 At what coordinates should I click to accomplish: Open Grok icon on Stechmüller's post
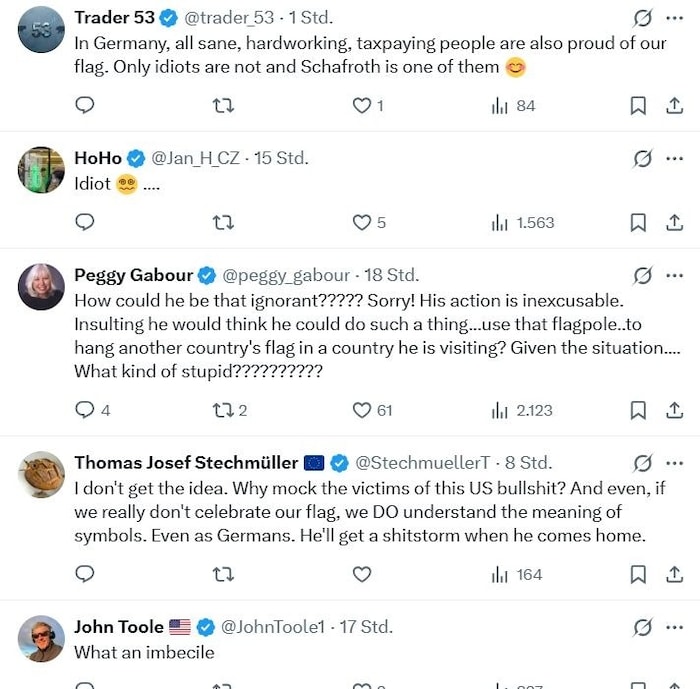click(642, 463)
